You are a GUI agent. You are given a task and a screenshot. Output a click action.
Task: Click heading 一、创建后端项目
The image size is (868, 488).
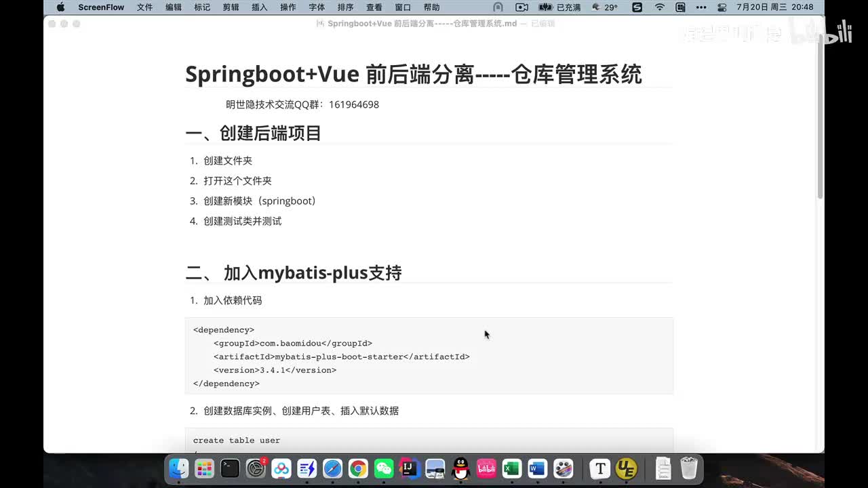254,133
